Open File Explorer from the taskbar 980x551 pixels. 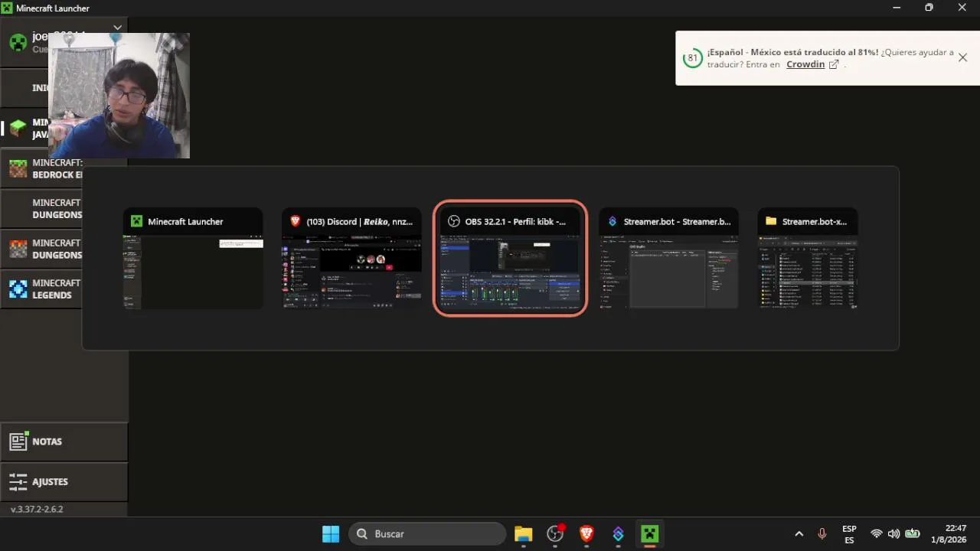coord(524,533)
